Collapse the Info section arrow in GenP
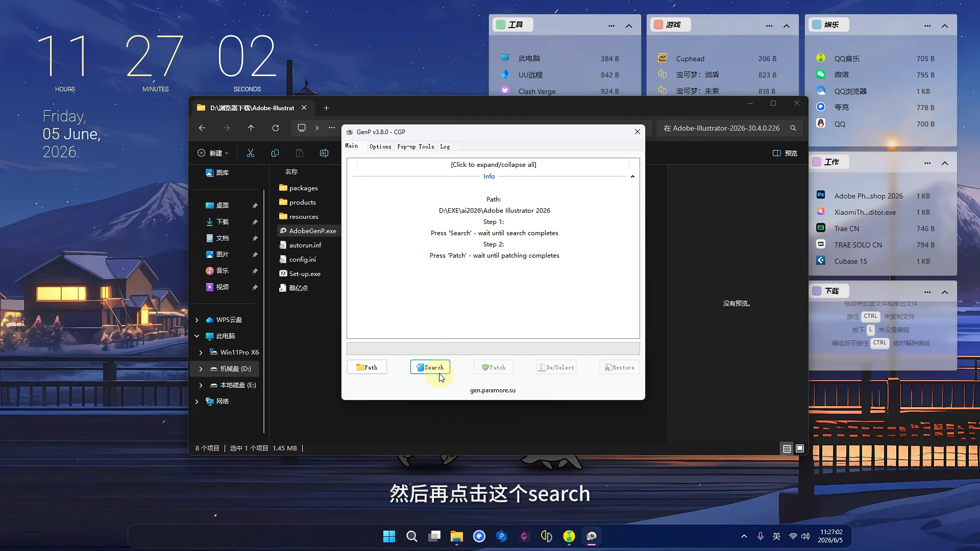This screenshot has height=551, width=980. 632,177
